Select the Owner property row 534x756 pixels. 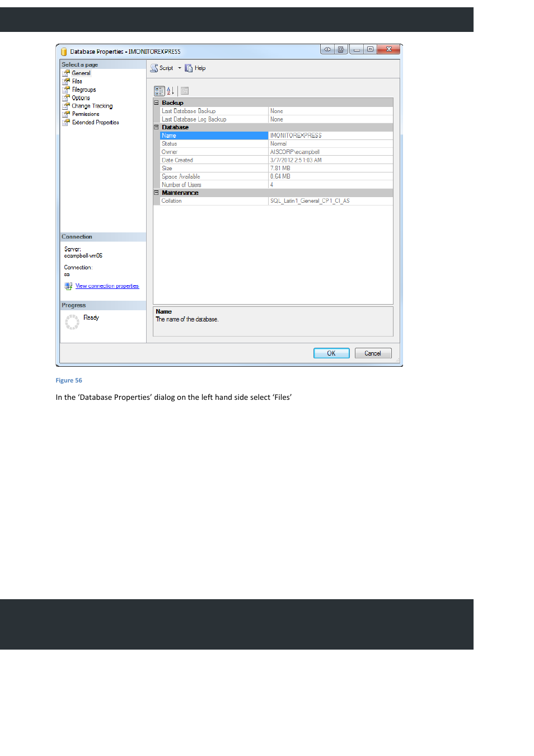[x=277, y=152]
